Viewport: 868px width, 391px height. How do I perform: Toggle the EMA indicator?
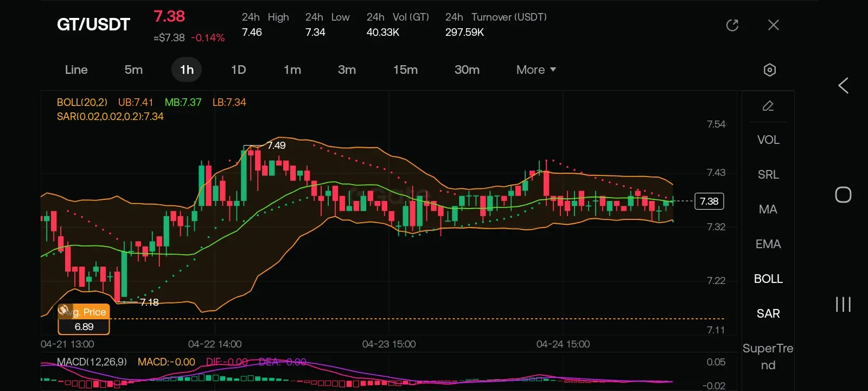[x=768, y=244]
